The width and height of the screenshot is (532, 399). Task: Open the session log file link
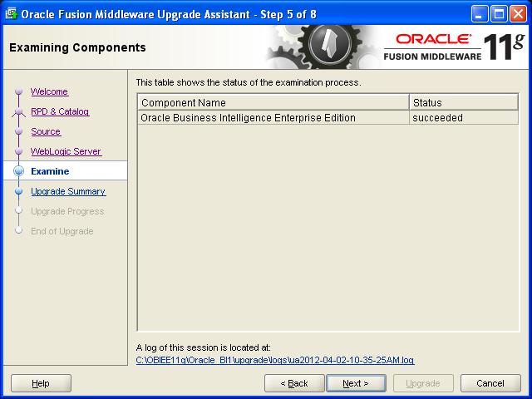click(x=275, y=360)
